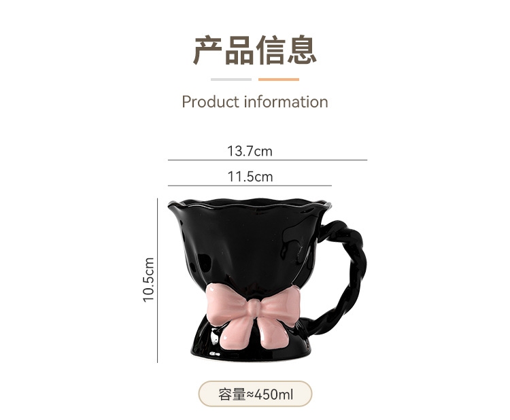Click the center knot of the bow
510x420 pixels.
click(254, 308)
